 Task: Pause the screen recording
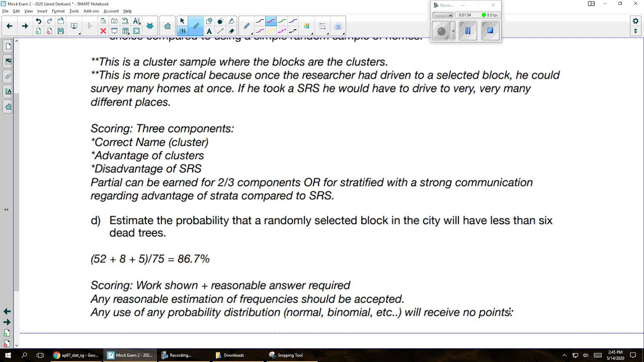pyautogui.click(x=467, y=31)
